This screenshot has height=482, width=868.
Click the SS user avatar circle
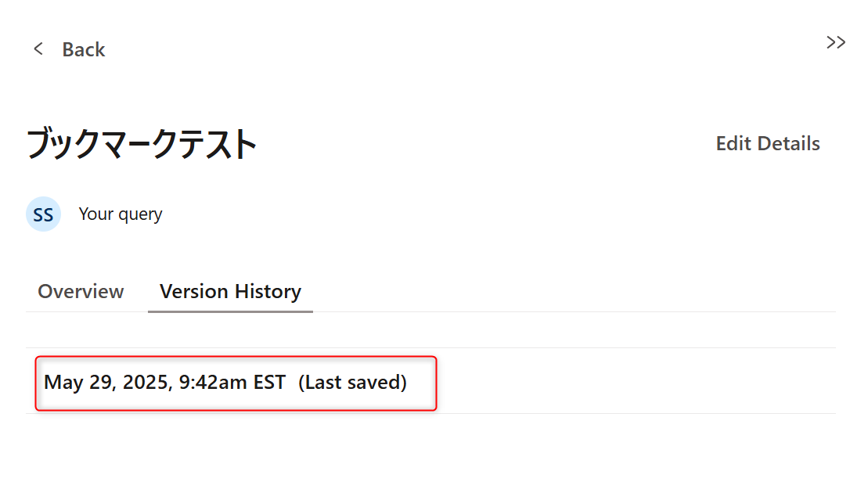[43, 214]
